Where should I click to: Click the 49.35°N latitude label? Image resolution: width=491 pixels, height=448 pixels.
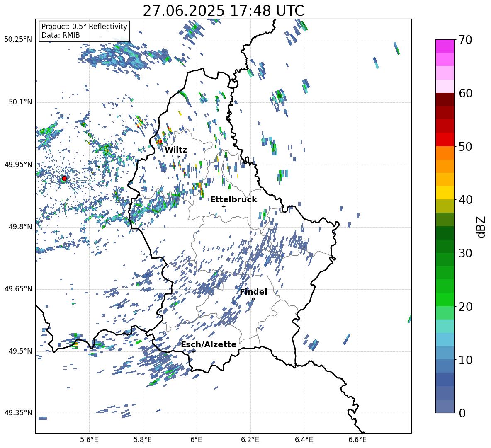coord(18,413)
